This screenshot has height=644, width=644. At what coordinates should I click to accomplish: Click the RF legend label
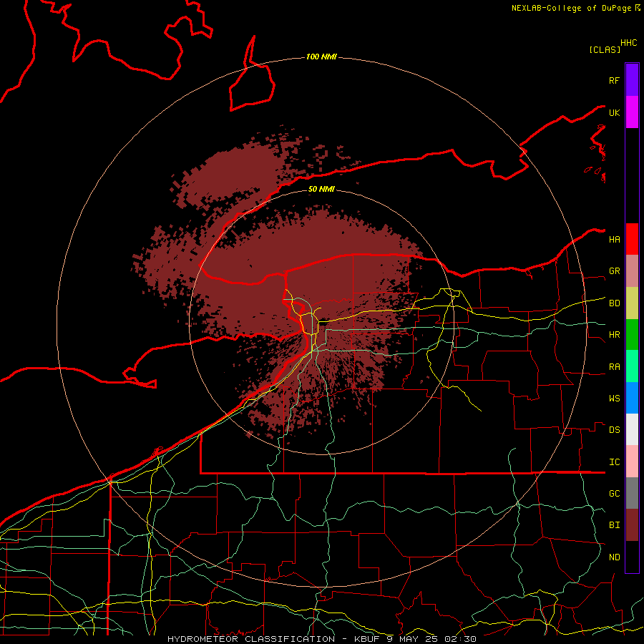pyautogui.click(x=614, y=80)
